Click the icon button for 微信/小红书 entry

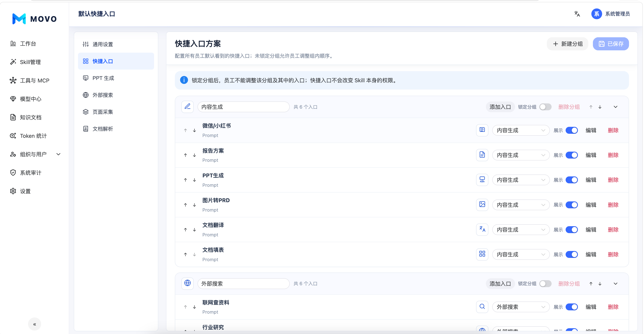coord(482,130)
